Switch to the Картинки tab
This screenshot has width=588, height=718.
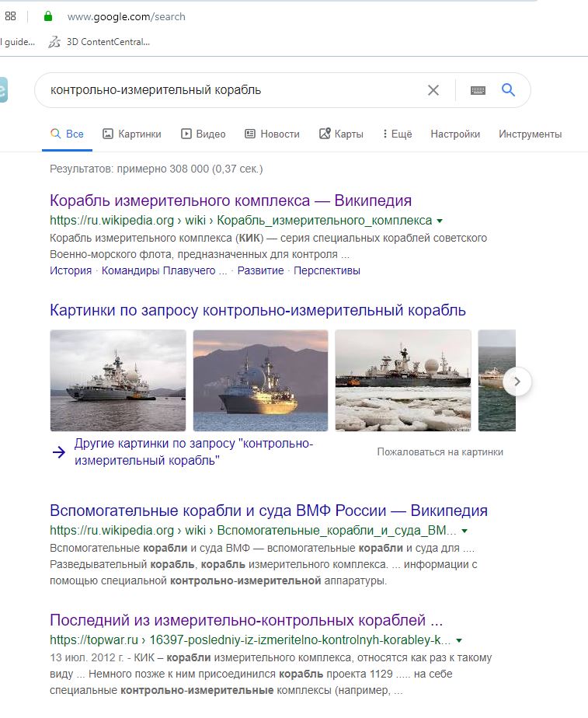pyautogui.click(x=132, y=134)
